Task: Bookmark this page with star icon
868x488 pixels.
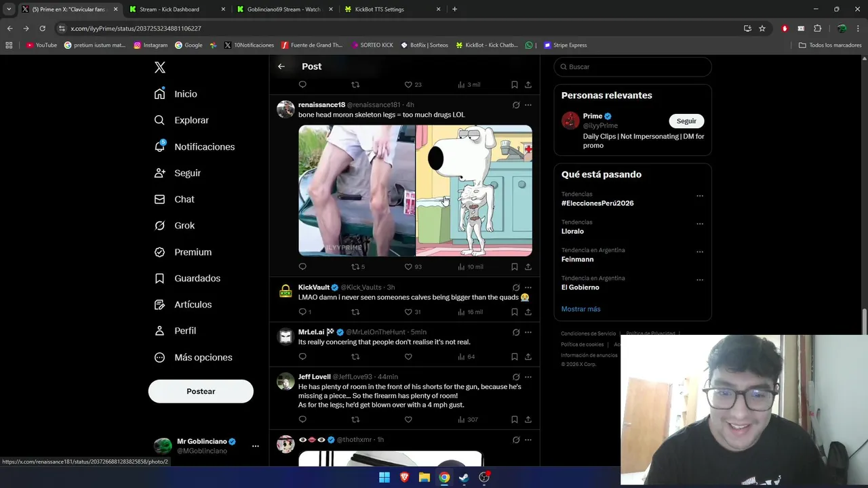Action: tap(762, 28)
